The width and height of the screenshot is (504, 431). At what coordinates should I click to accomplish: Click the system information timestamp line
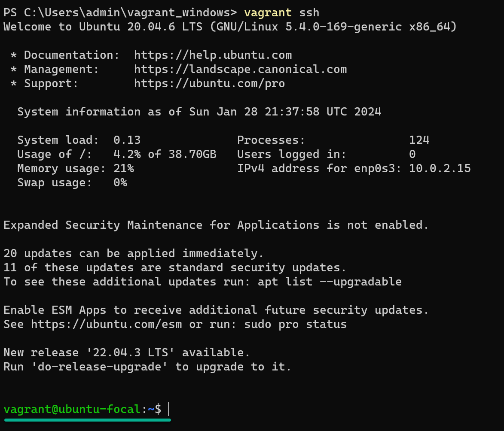point(199,112)
